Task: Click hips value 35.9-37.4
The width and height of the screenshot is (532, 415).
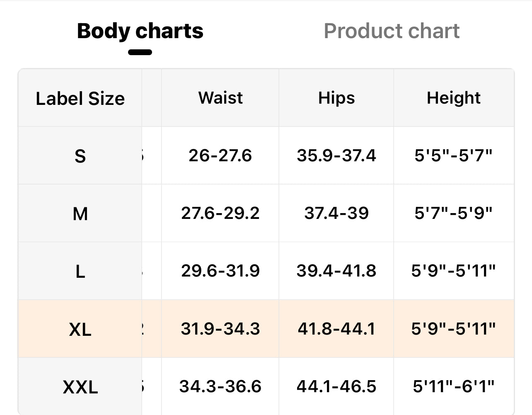Action: pyautogui.click(x=336, y=155)
